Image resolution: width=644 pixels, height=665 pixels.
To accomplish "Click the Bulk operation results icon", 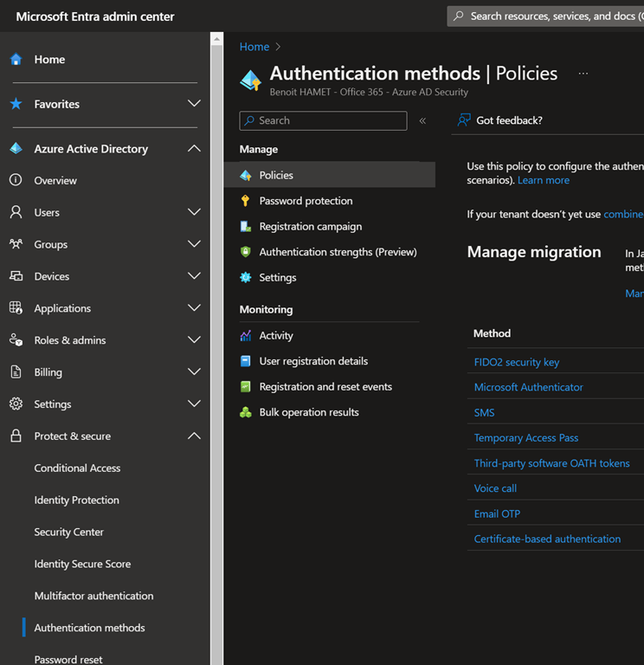I will [245, 413].
